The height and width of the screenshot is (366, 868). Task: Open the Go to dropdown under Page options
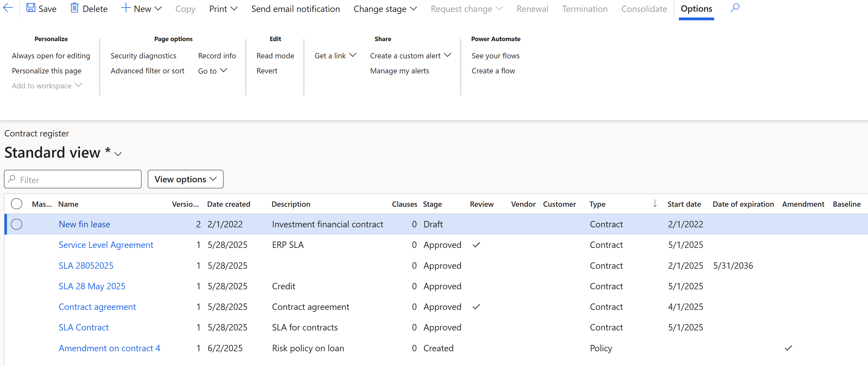coord(212,71)
